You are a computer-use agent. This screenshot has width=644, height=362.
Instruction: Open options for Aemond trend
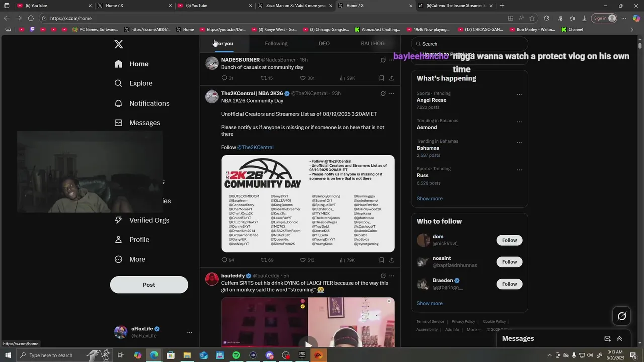click(x=519, y=122)
